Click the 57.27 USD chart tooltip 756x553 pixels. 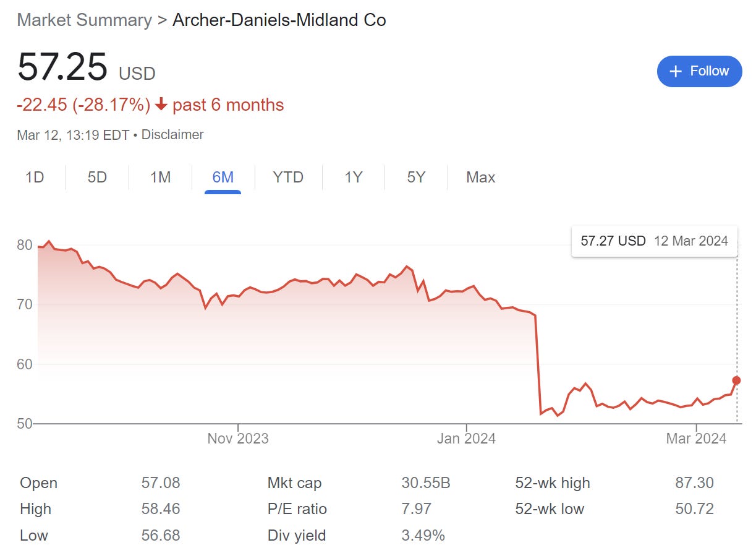pos(654,241)
